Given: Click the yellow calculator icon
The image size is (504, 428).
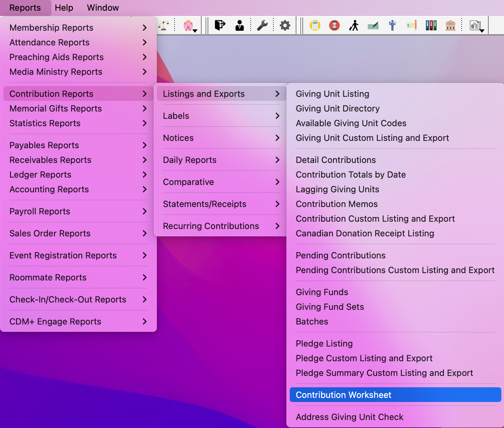Looking at the screenshot, I should pos(315,25).
